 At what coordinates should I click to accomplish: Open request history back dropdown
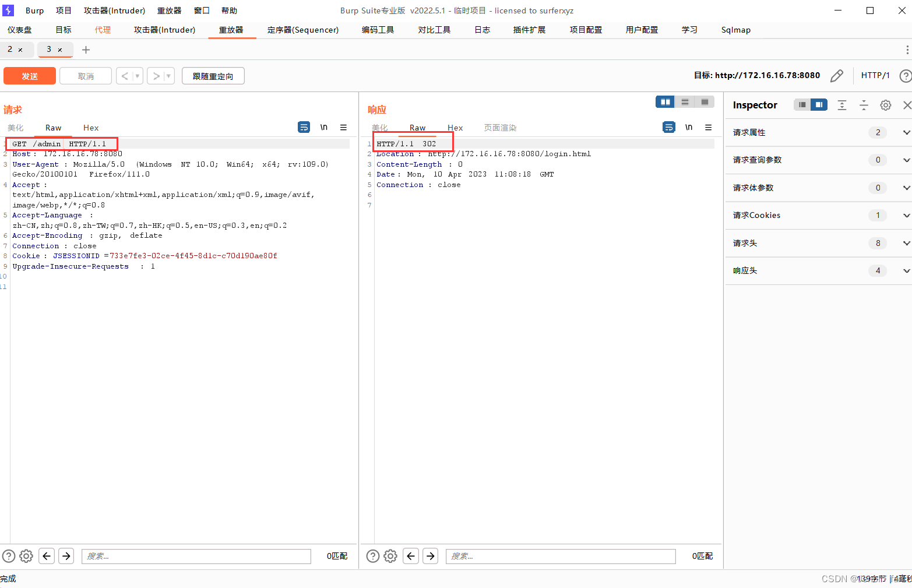pos(138,76)
